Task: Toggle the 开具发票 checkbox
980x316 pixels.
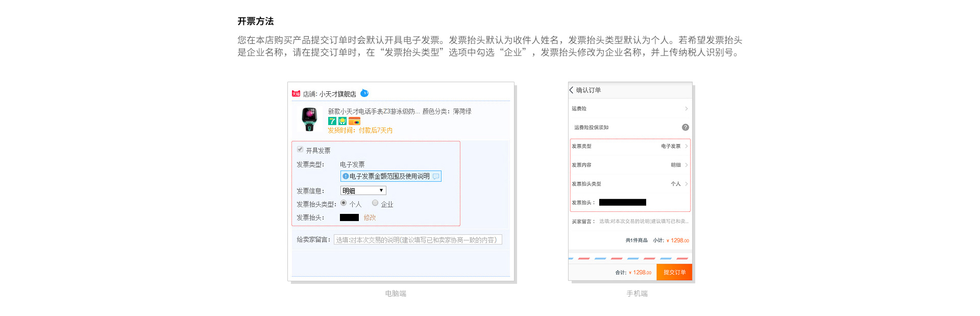Action: point(300,150)
